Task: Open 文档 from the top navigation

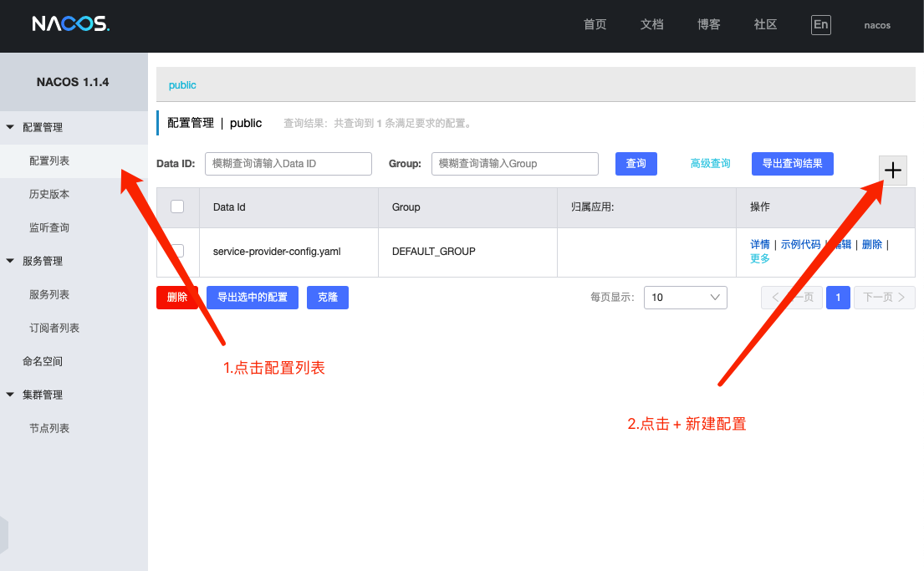Action: 651,24
